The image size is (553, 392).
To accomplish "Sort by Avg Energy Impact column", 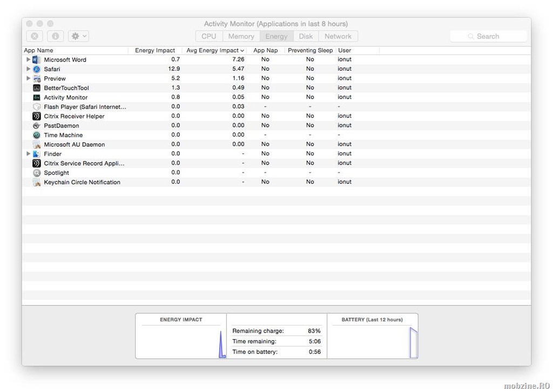I will coord(214,50).
